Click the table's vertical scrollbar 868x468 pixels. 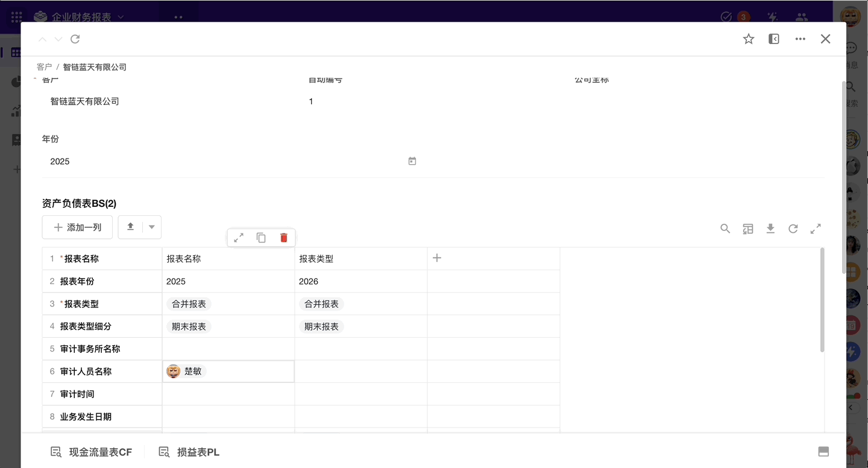click(x=822, y=300)
